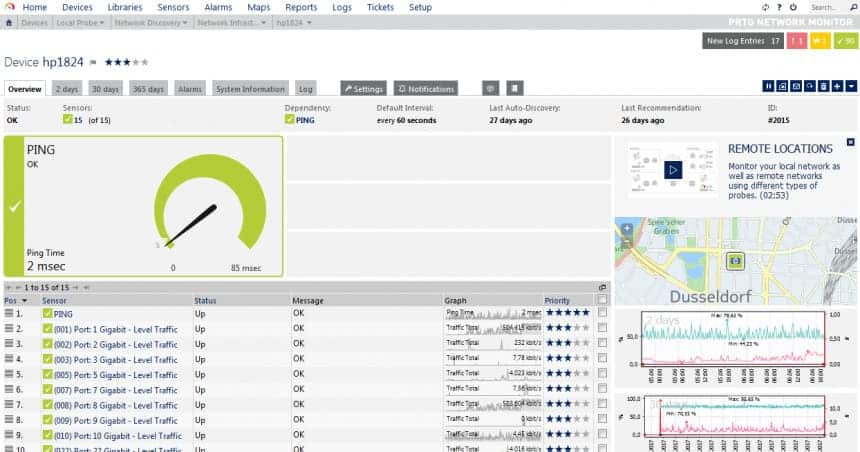Click the plus add sensor icon
The width and height of the screenshot is (860, 452).
(837, 86)
